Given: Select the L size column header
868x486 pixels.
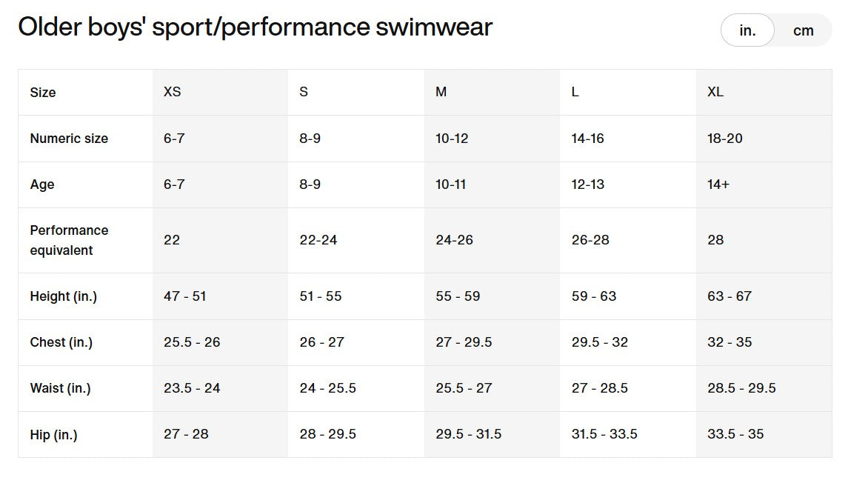Looking at the screenshot, I should [x=575, y=92].
